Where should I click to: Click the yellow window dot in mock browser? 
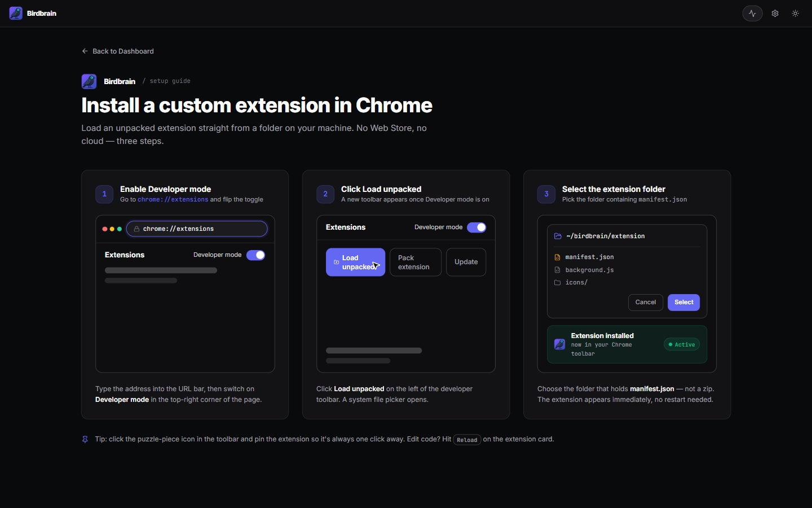coord(112,229)
